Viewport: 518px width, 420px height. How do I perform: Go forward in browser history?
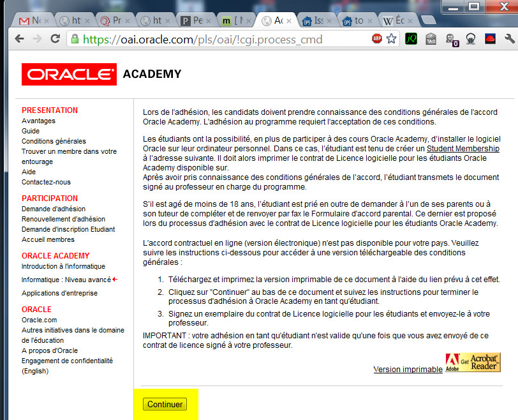point(38,39)
